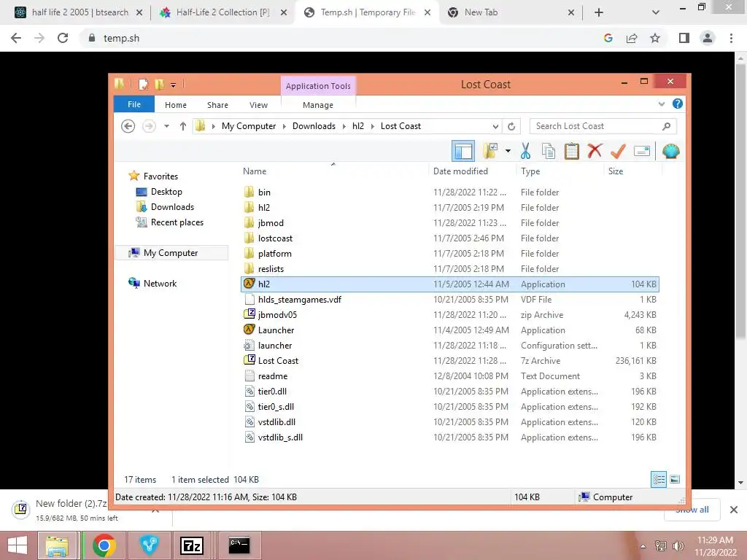Open 7-Zip from the taskbar
Viewport: 747px width, 560px height.
tap(192, 545)
